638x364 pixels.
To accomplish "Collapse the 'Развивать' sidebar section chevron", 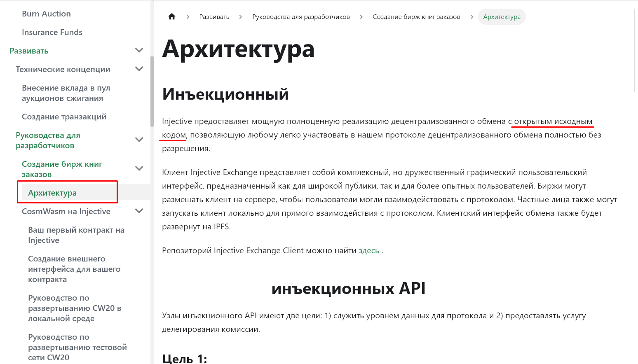I will pos(139,50).
